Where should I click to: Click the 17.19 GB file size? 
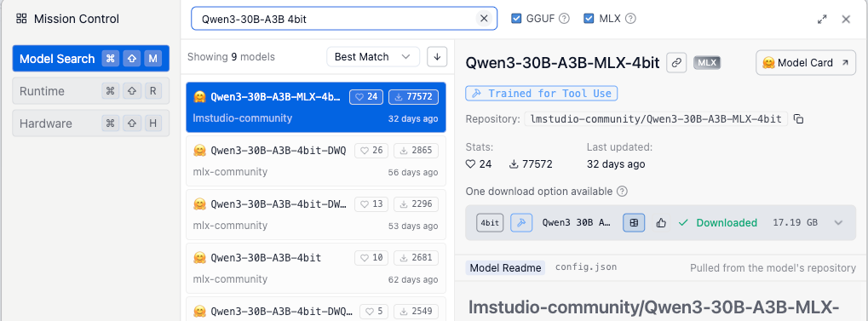pyautogui.click(x=796, y=222)
